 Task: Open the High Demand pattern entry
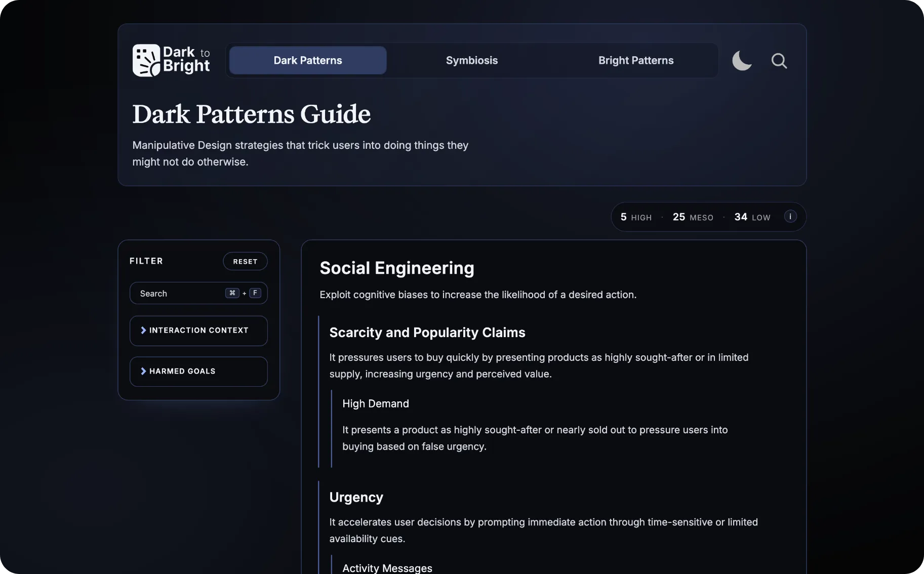point(375,403)
